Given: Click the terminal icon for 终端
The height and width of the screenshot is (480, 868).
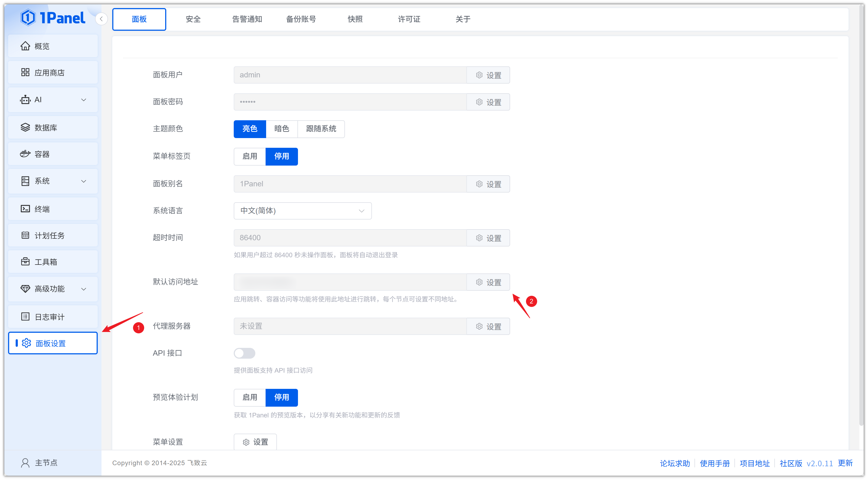Looking at the screenshot, I should tap(25, 209).
